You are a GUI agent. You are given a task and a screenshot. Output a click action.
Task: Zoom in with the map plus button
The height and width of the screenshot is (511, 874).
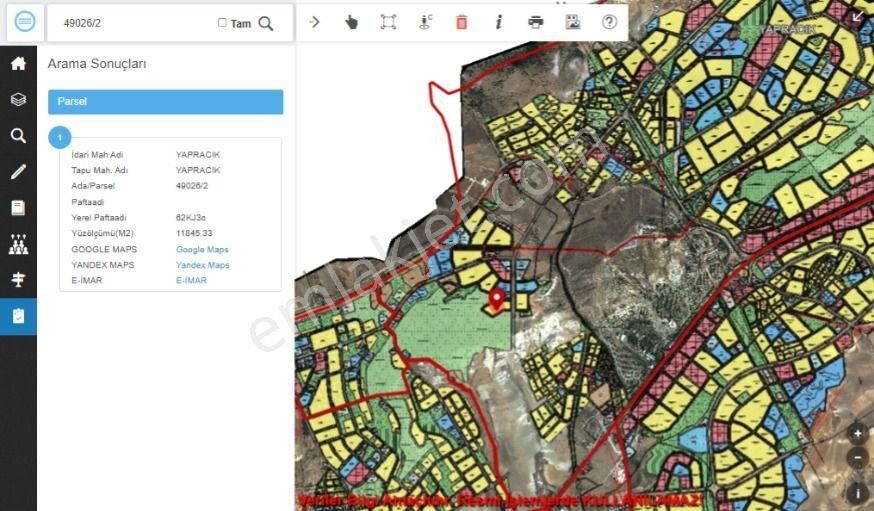coord(857,433)
